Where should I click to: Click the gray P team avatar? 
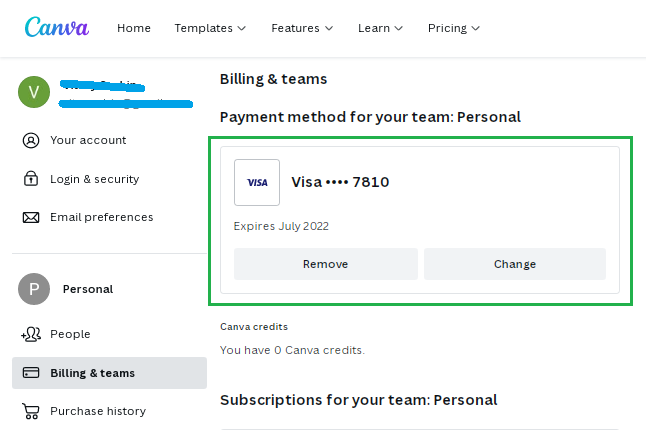tap(34, 289)
